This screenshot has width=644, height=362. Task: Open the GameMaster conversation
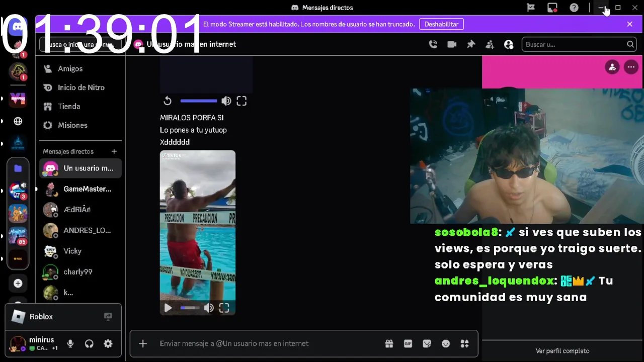click(80, 189)
